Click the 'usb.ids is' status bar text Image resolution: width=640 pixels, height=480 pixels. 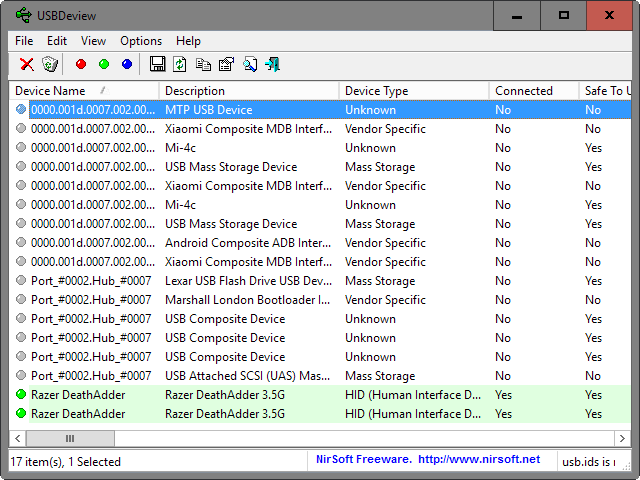(589, 462)
